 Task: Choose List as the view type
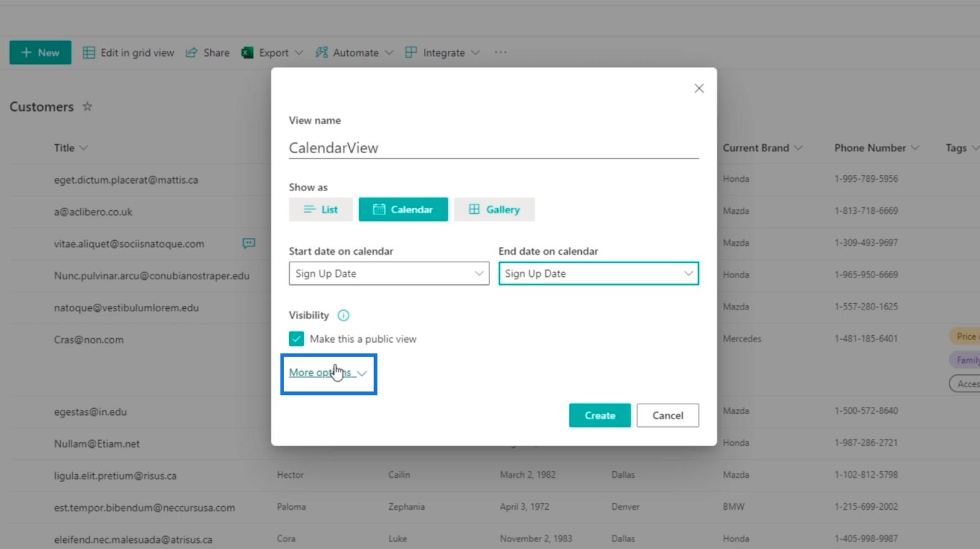pos(320,210)
